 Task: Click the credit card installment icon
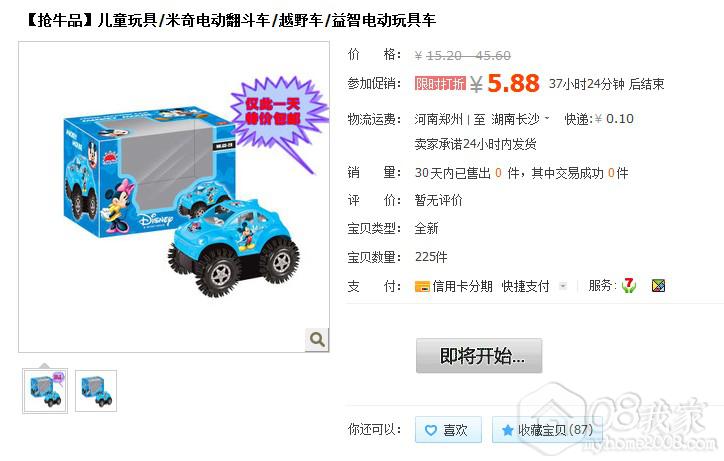click(x=422, y=287)
